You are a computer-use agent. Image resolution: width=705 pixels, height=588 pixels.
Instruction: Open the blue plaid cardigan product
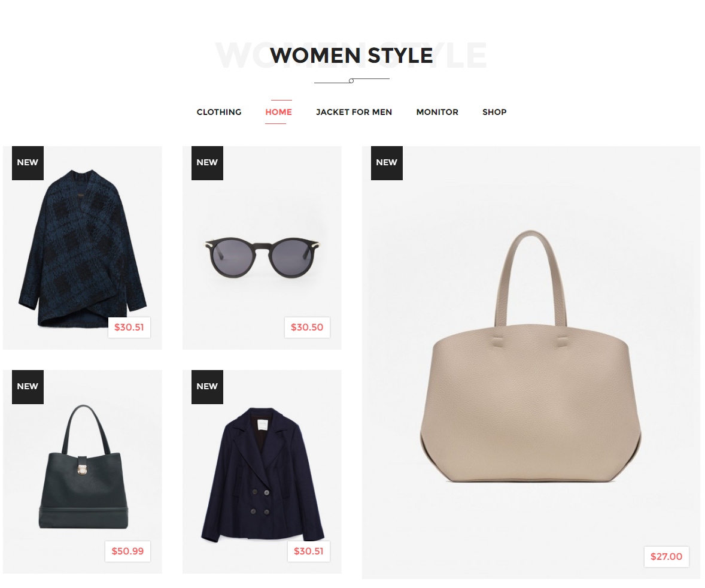(x=82, y=248)
